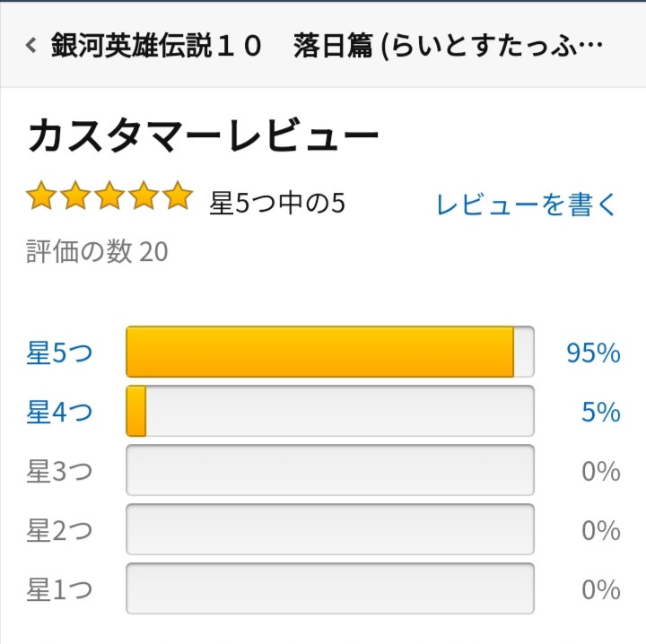Image resolution: width=646 pixels, height=644 pixels.
Task: Click the 星5つ中の5 rating text
Action: click(277, 204)
